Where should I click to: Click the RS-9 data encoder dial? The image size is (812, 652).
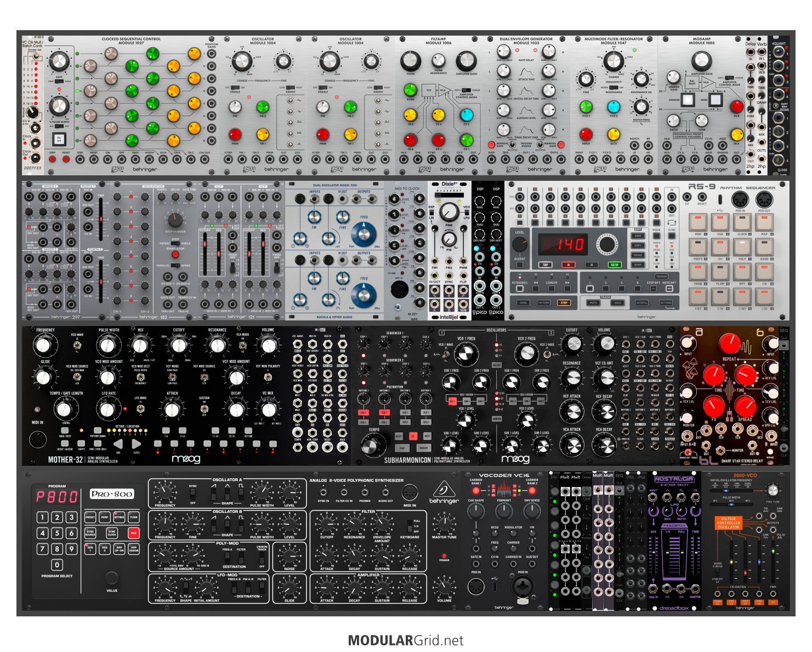point(606,244)
